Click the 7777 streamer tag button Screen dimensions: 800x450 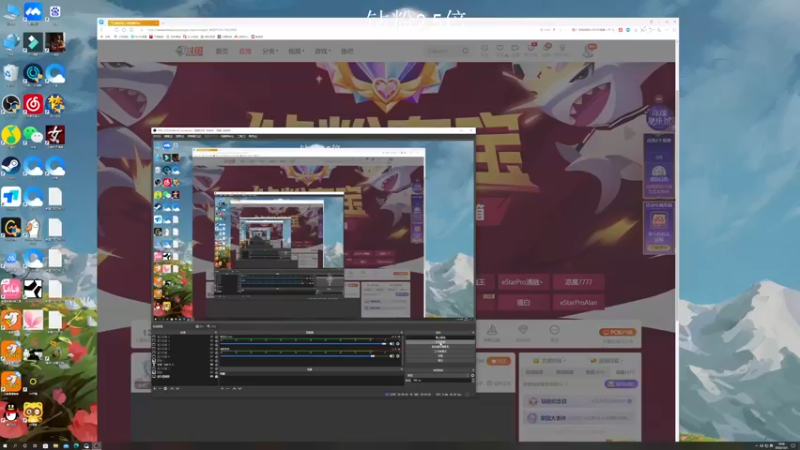pos(578,282)
